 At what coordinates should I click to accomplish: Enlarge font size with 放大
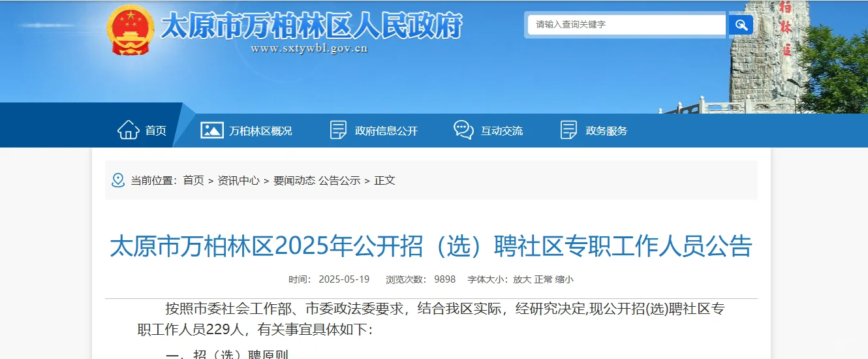pos(522,279)
